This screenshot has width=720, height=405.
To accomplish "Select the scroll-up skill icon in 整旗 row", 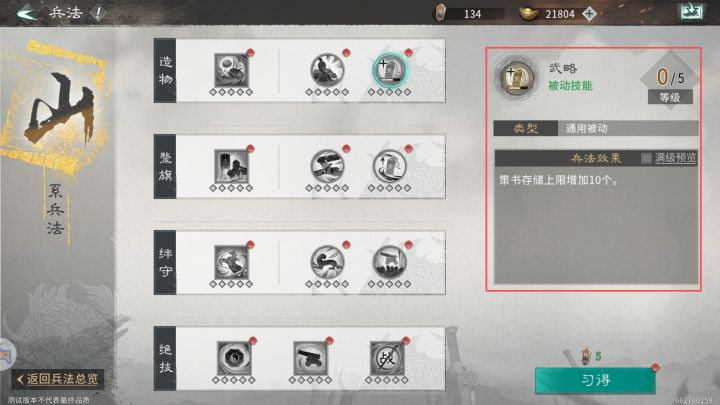I will 389,166.
